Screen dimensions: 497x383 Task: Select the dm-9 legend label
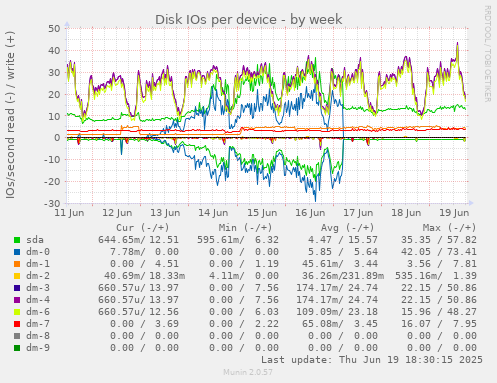click(38, 348)
